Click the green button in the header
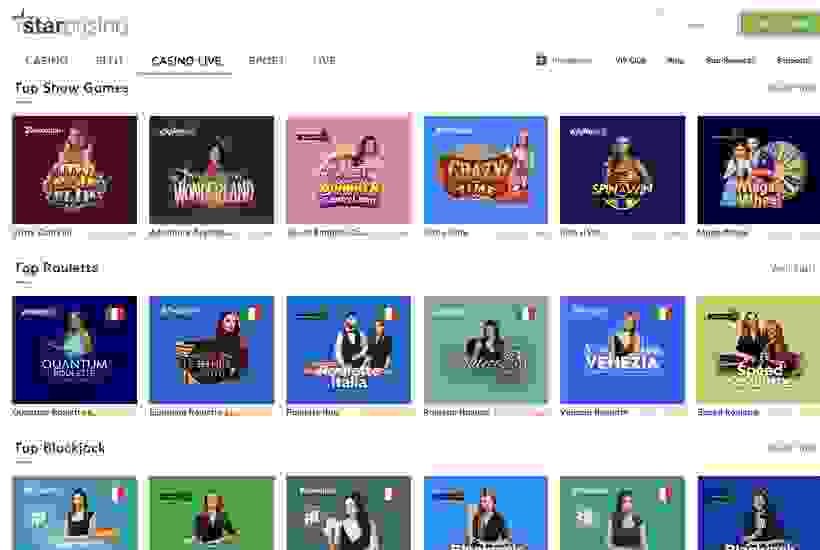This screenshot has height=550, width=820. 778,24
